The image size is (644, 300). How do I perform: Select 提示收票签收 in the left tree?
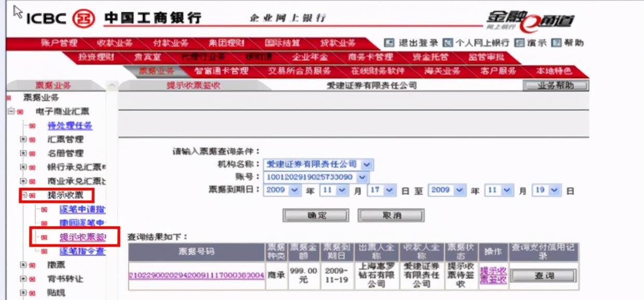(x=83, y=237)
